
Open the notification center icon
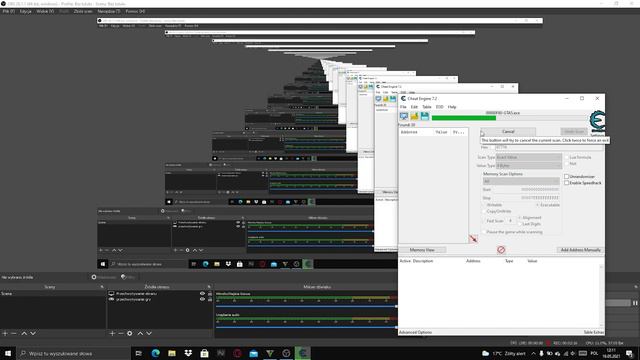[x=629, y=353]
